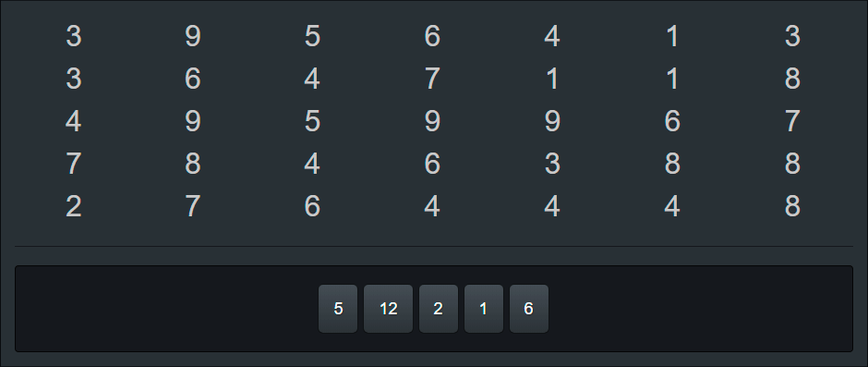This screenshot has width=868, height=367.
Task: Pick the 6 in the third grid row
Action: point(672,121)
